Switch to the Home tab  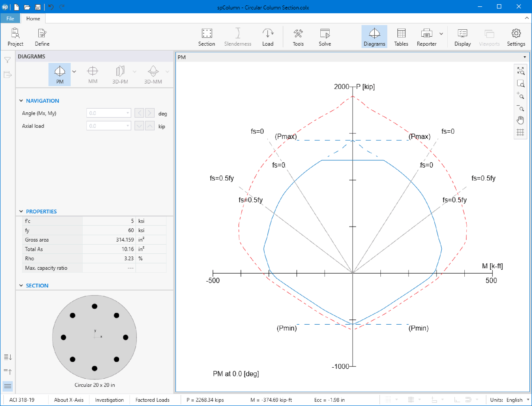click(x=33, y=18)
